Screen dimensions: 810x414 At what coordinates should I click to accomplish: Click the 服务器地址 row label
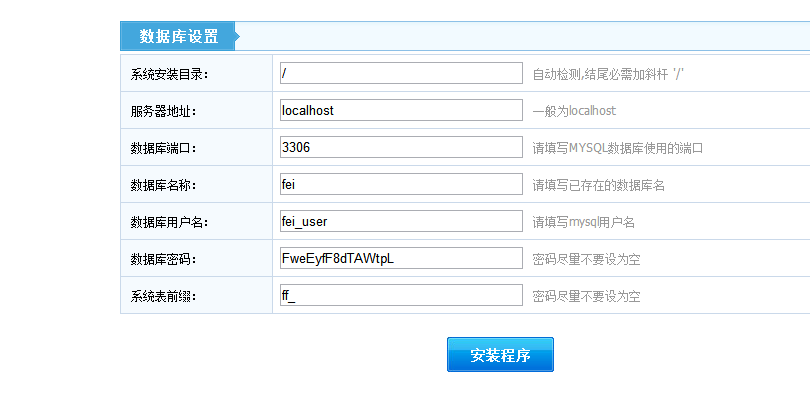tap(163, 111)
